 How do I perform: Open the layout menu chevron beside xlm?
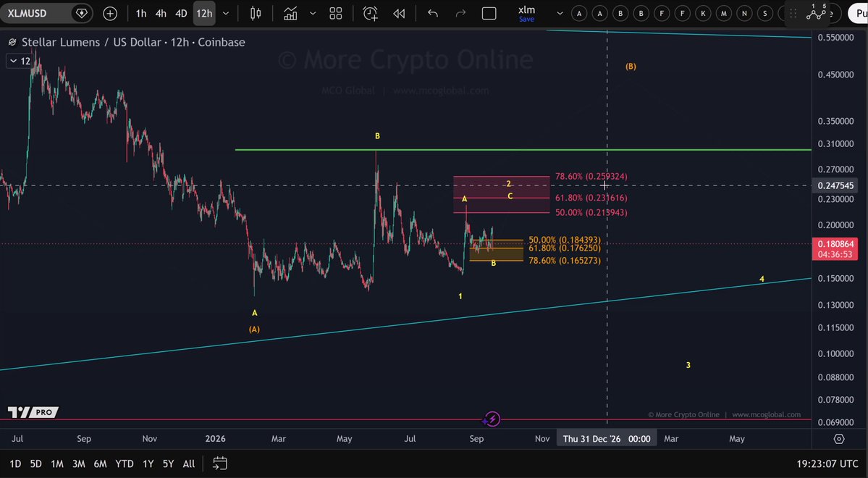click(x=560, y=13)
